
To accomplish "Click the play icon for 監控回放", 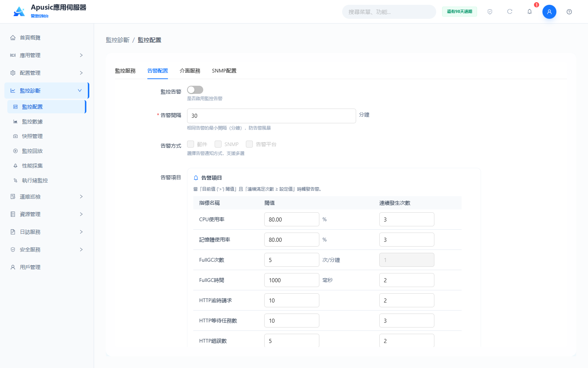I will [x=15, y=151].
